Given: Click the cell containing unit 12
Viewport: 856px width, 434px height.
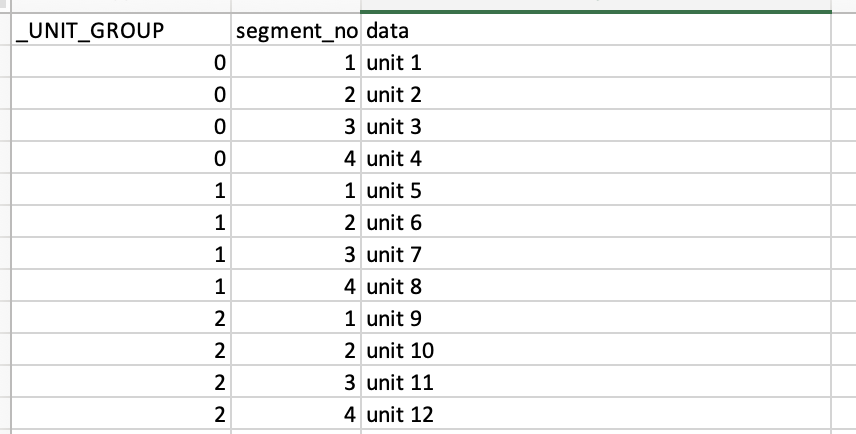Looking at the screenshot, I should click(596, 413).
